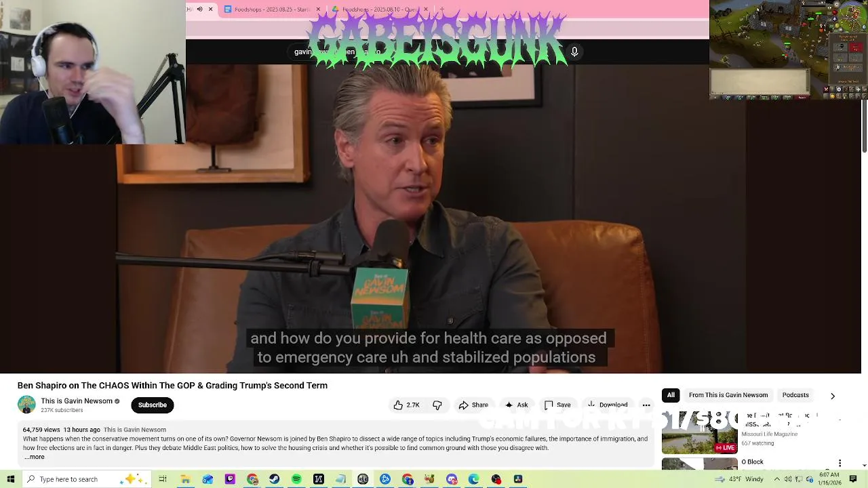This screenshot has height=488, width=868.
Task: Click the YouTube voice search microphone
Action: coord(574,52)
